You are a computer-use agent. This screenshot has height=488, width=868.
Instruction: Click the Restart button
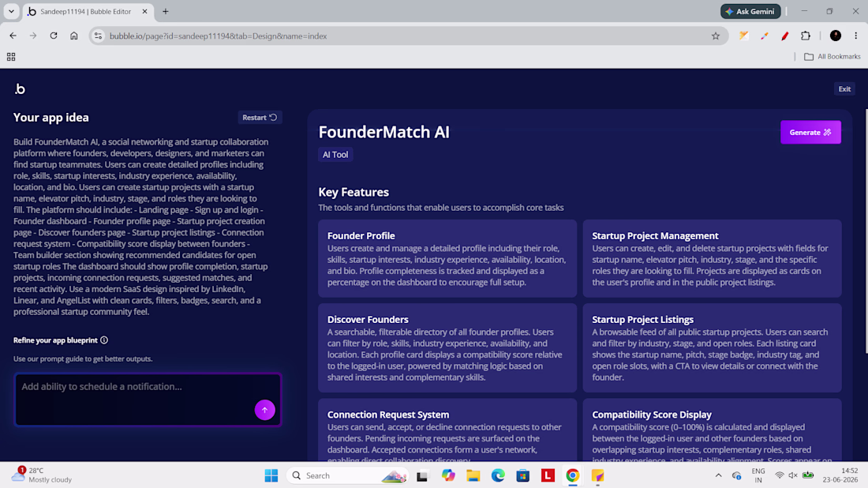pos(260,118)
